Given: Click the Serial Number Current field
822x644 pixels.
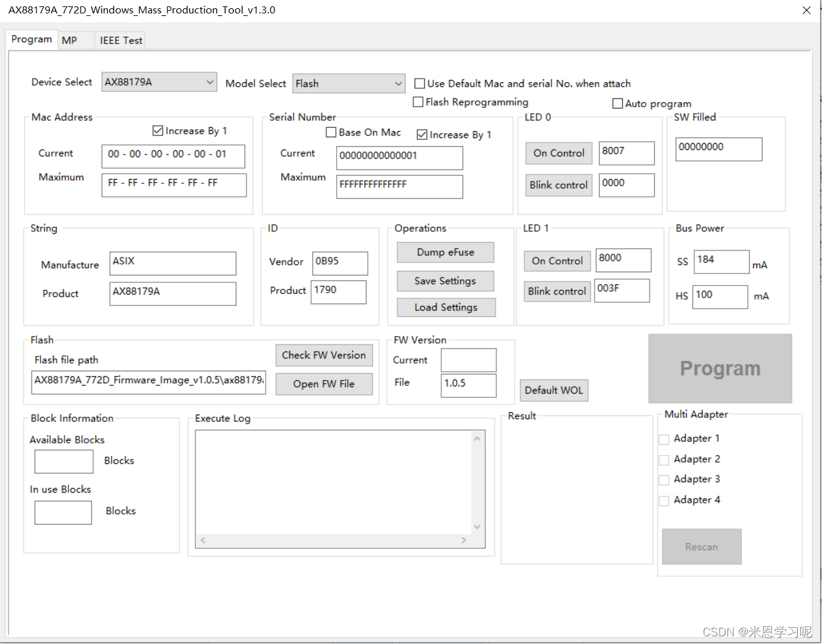Looking at the screenshot, I should 400,158.
